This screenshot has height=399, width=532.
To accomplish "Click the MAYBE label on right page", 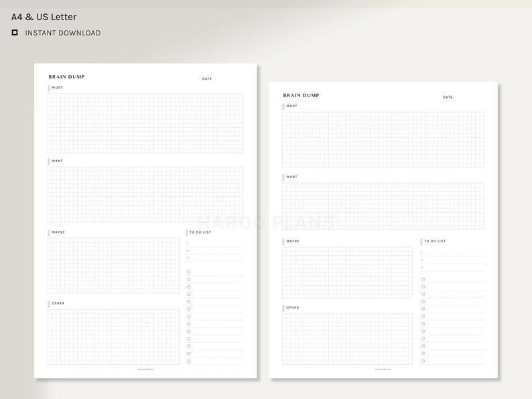I will click(293, 242).
